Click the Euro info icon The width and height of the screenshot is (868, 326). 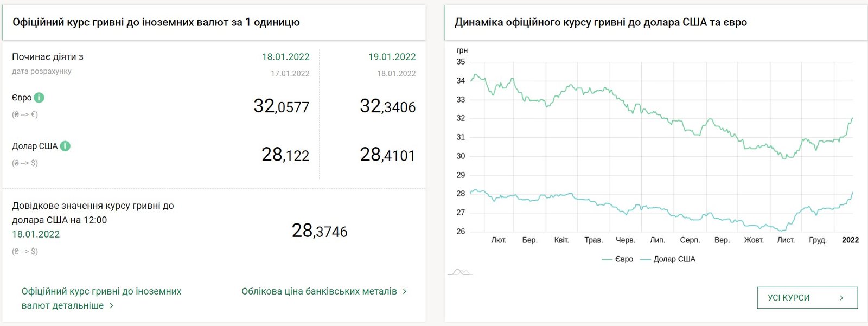coord(39,98)
